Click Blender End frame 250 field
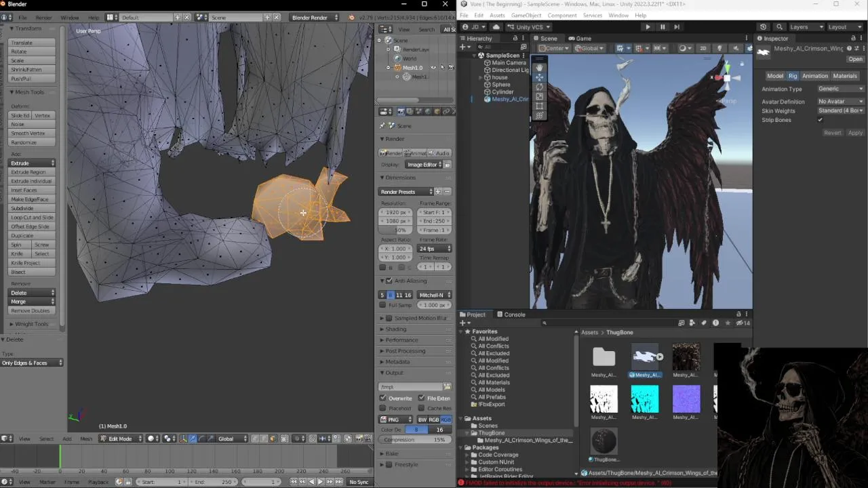Image resolution: width=868 pixels, height=488 pixels. 434,221
